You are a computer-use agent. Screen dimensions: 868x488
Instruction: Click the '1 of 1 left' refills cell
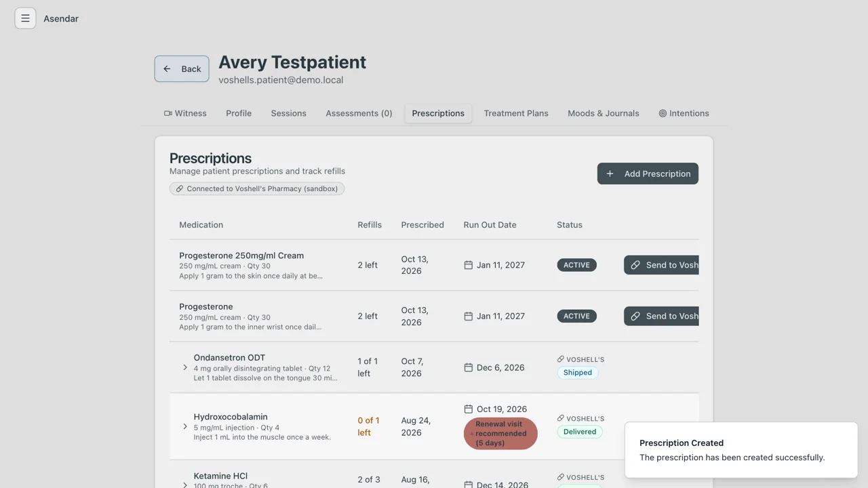368,367
